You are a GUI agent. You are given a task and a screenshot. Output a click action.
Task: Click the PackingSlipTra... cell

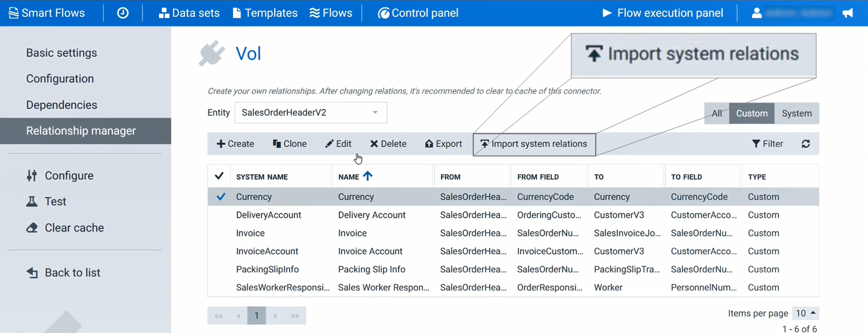[627, 269]
